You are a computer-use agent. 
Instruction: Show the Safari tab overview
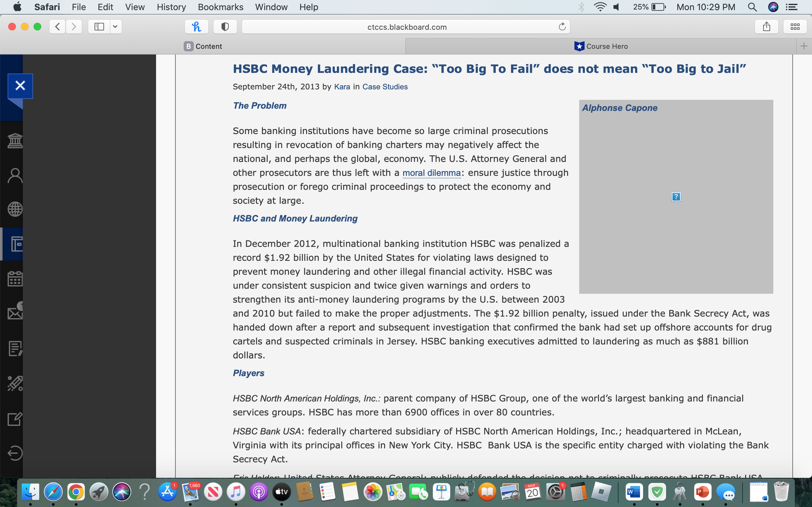795,27
